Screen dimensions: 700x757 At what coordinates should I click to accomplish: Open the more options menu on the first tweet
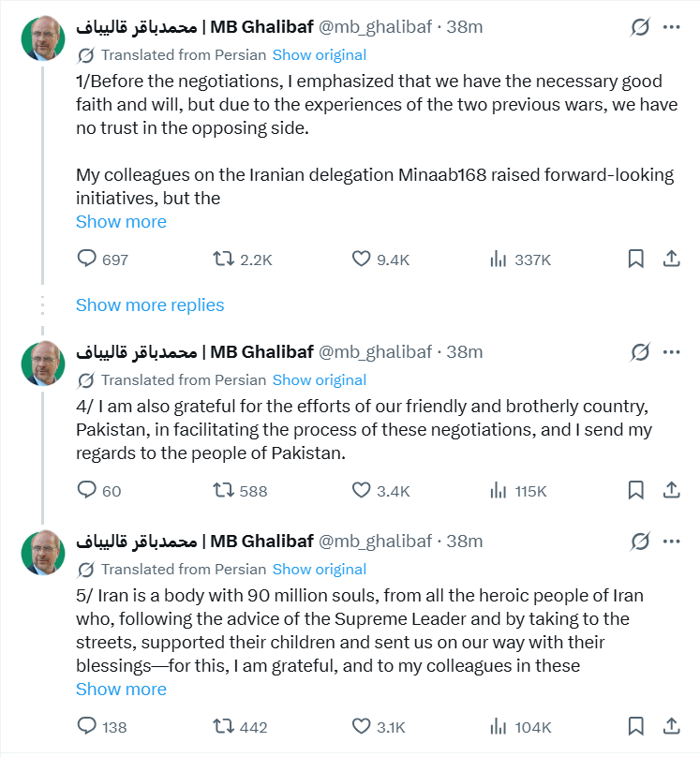pyautogui.click(x=671, y=26)
